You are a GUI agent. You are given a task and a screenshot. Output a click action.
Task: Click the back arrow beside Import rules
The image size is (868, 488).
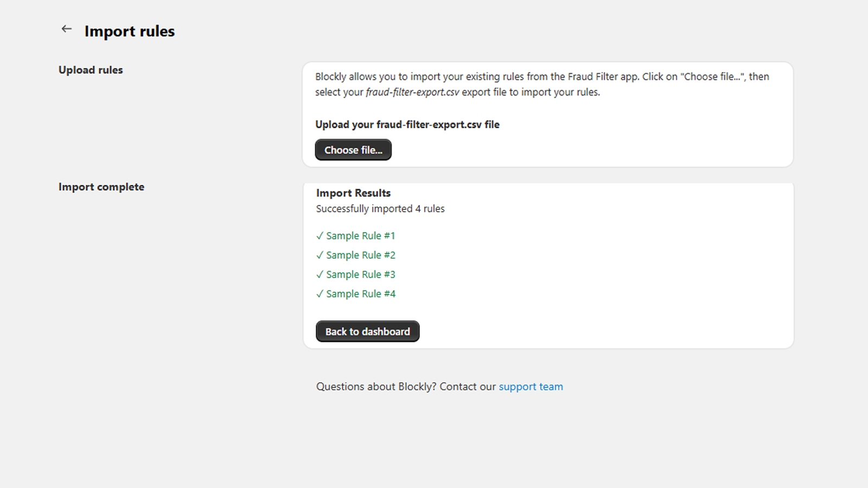tap(67, 29)
